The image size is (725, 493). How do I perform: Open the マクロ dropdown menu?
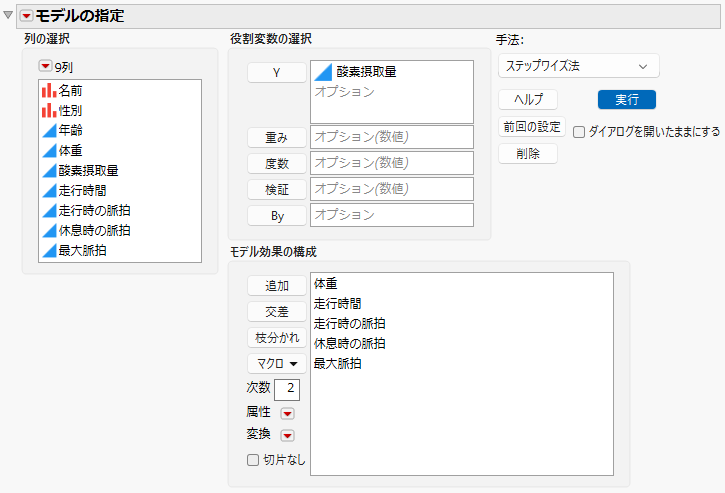pyautogui.click(x=276, y=364)
